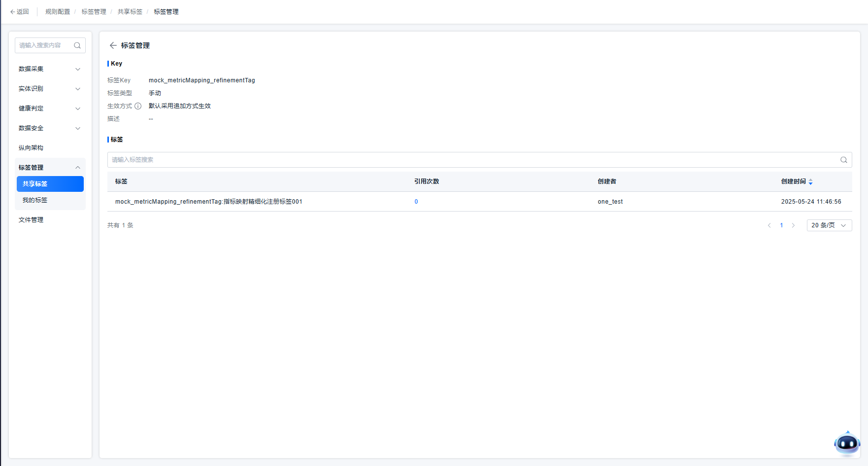
Task: Open the robot assistant chat icon
Action: (x=846, y=443)
